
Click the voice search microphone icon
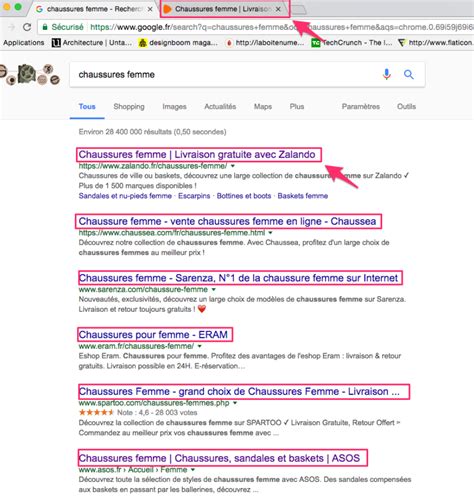[387, 74]
